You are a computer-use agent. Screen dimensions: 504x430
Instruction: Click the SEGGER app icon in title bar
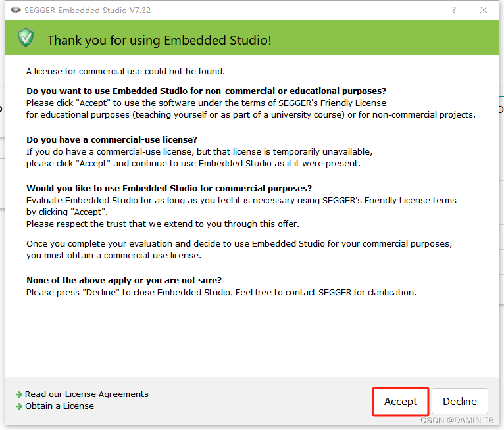point(16,10)
